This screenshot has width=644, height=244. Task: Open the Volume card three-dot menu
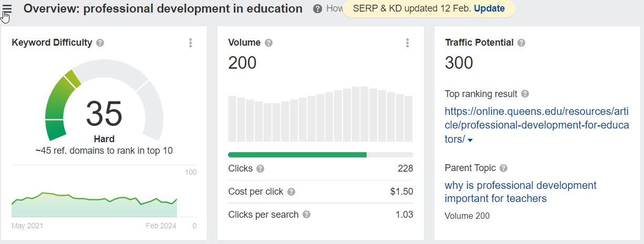407,43
